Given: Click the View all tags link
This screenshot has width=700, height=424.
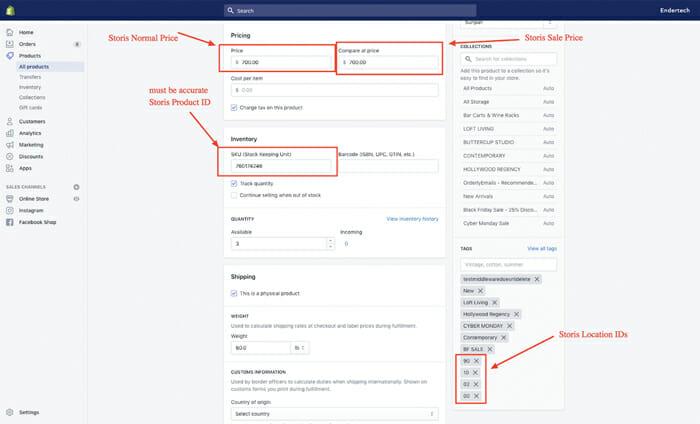Looking at the screenshot, I should pyautogui.click(x=541, y=248).
